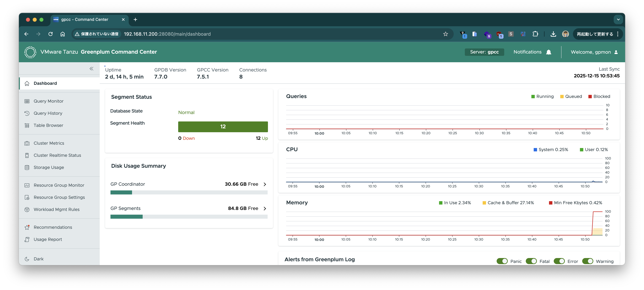The width and height of the screenshot is (644, 290).
Task: Click the Notifications link text
Action: (x=527, y=52)
